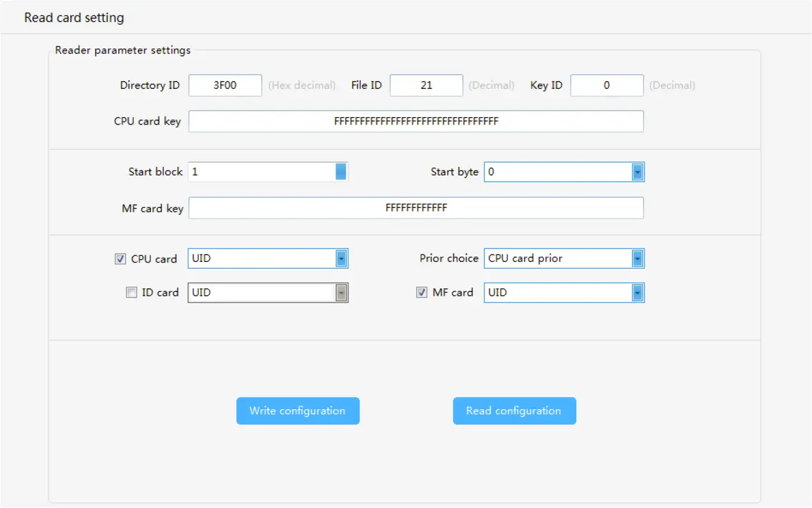Select the Read card setting header
This screenshot has width=812, height=508.
[x=74, y=17]
